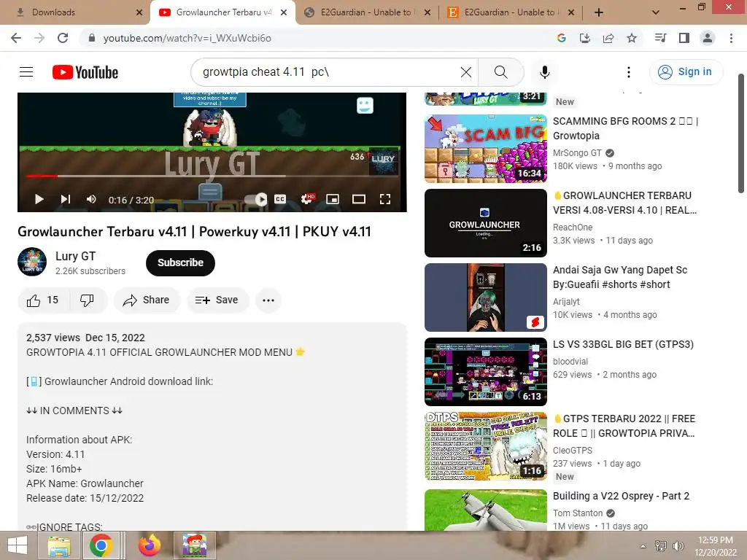Open video quality settings gear

[x=307, y=199]
